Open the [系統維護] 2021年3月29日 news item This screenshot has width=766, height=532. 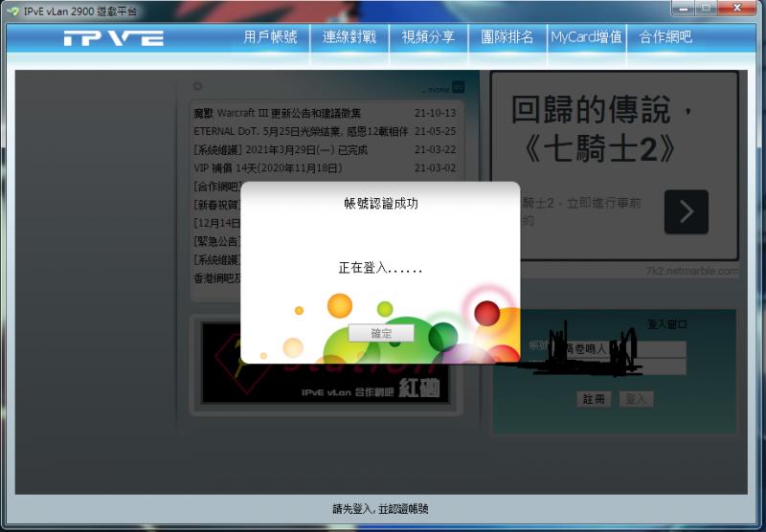click(x=281, y=150)
